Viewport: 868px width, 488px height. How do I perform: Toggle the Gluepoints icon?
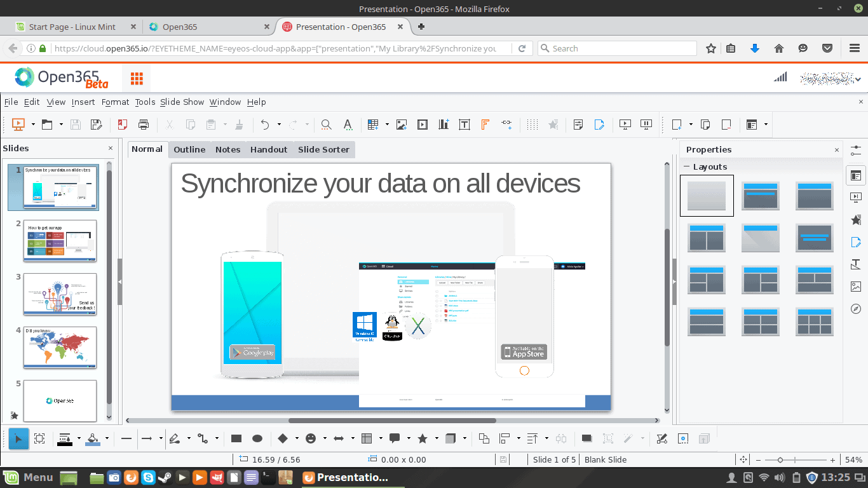[x=683, y=438]
